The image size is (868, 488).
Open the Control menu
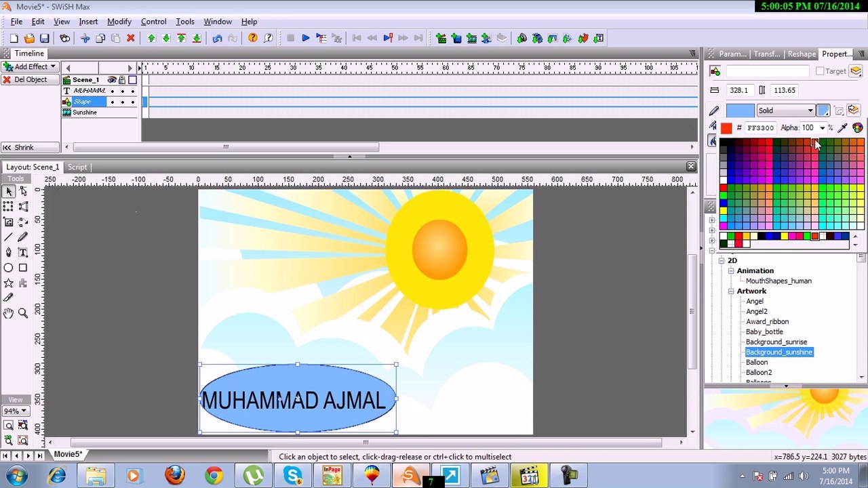pyautogui.click(x=153, y=22)
